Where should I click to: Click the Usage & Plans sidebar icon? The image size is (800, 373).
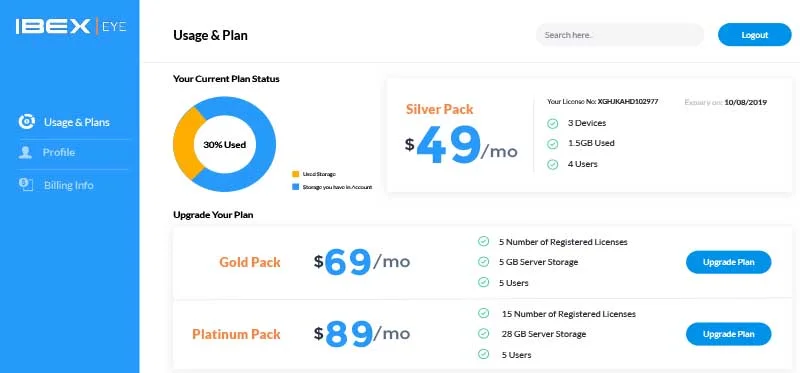tap(27, 122)
